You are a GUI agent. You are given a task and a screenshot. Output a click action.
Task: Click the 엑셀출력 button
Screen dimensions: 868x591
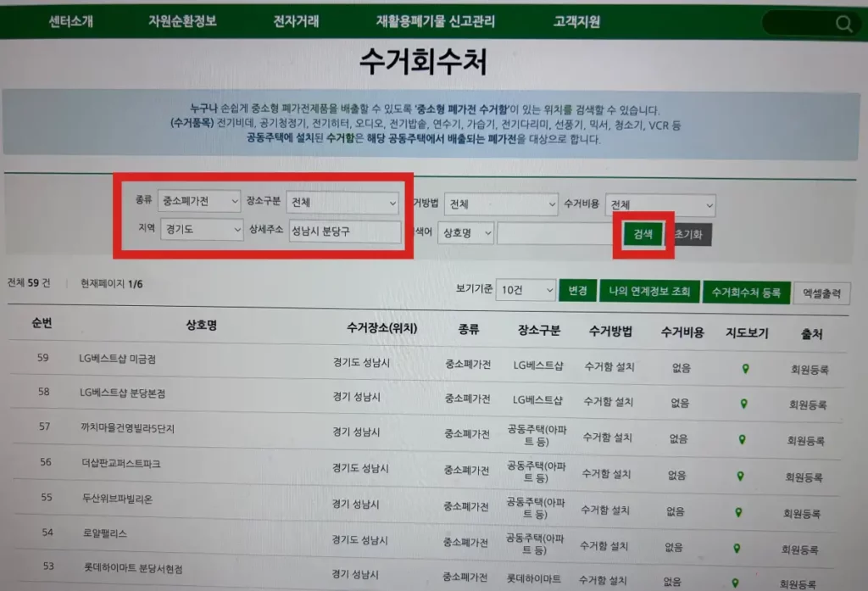pyautogui.click(x=821, y=293)
